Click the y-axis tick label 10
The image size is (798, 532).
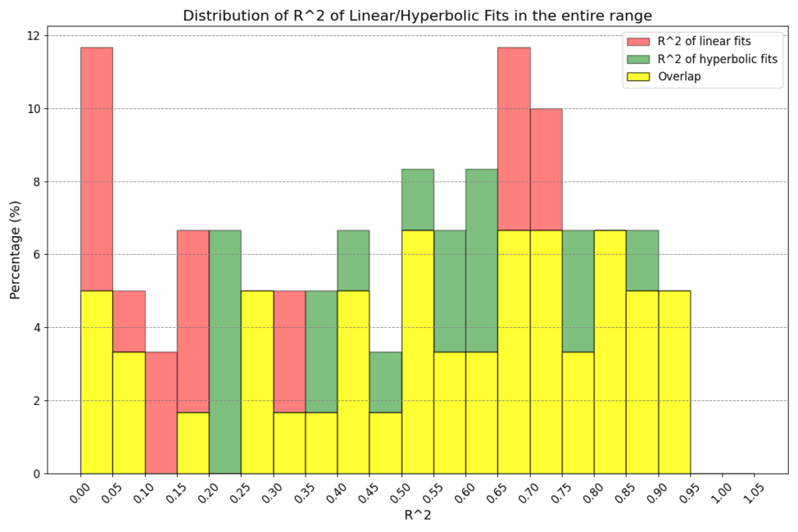[x=34, y=109]
